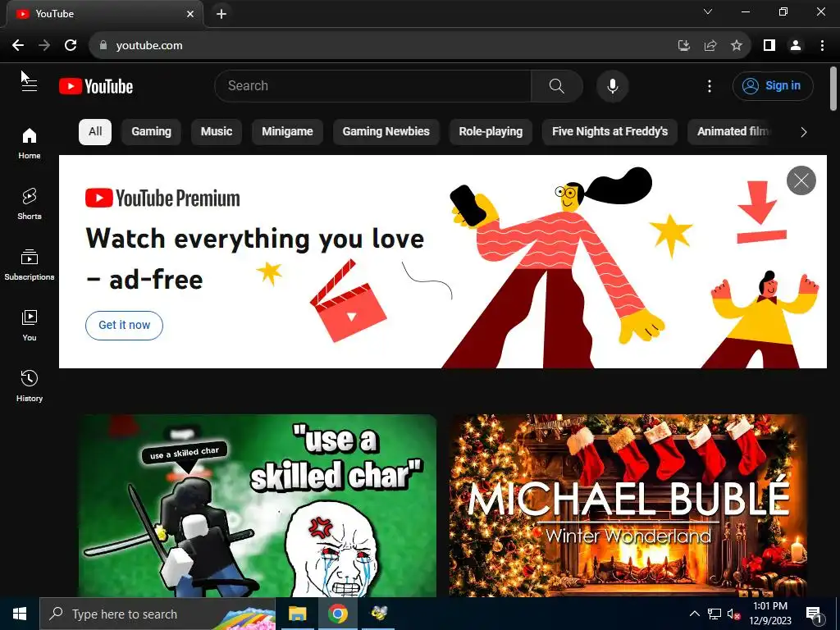Focus the YouTube Search field
Viewport: 840px width, 630px height.
tap(373, 85)
